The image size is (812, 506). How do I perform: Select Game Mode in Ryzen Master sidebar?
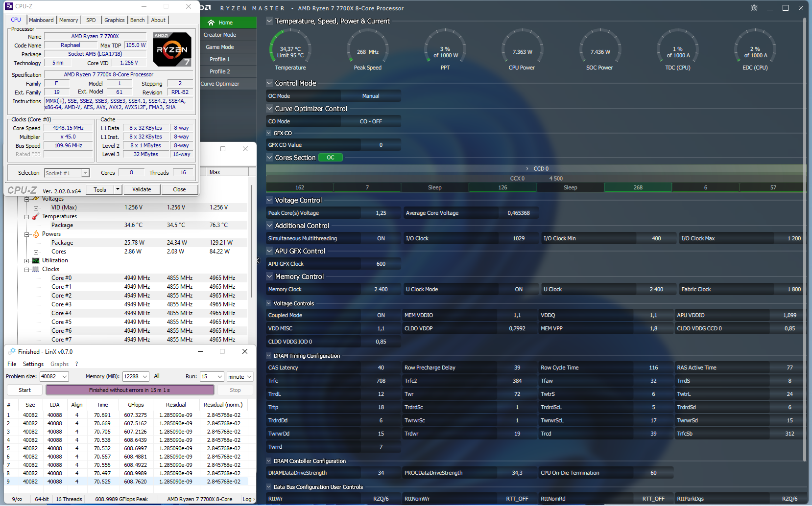coord(228,47)
